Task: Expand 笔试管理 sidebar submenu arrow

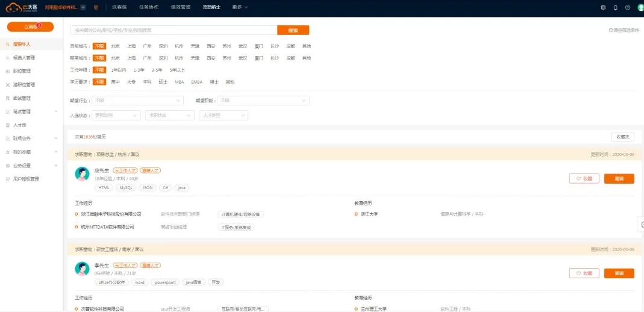Action: point(56,111)
